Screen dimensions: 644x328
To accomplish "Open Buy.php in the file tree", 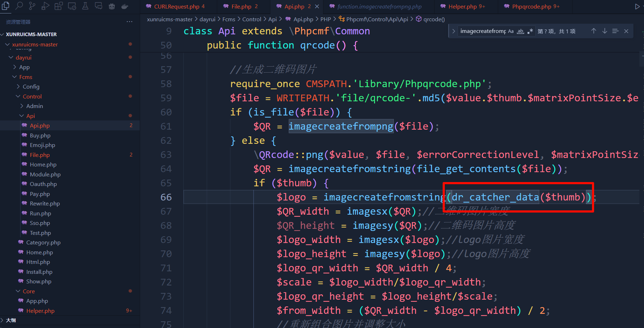I will coord(40,135).
